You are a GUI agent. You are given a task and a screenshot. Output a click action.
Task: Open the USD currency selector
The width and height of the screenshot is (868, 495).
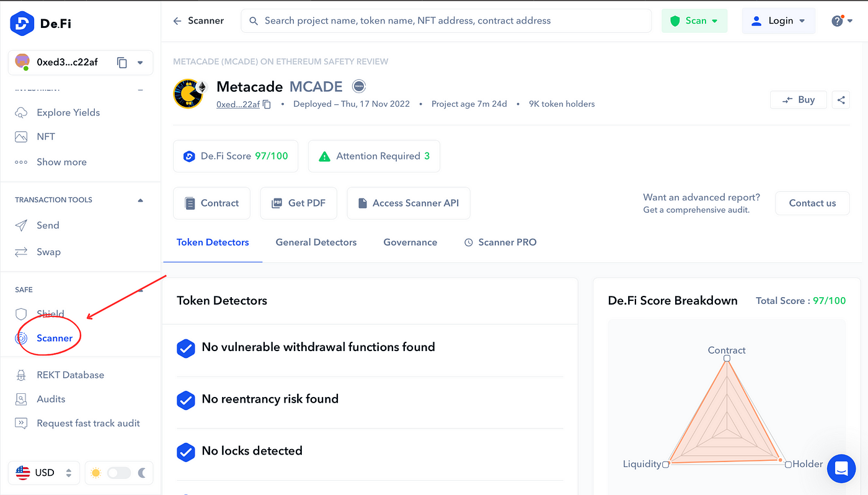coord(44,473)
